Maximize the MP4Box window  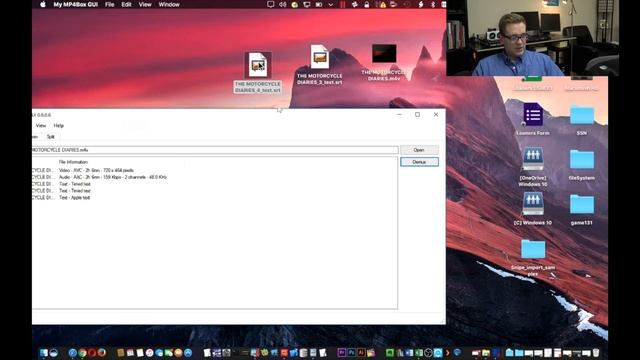click(418, 115)
